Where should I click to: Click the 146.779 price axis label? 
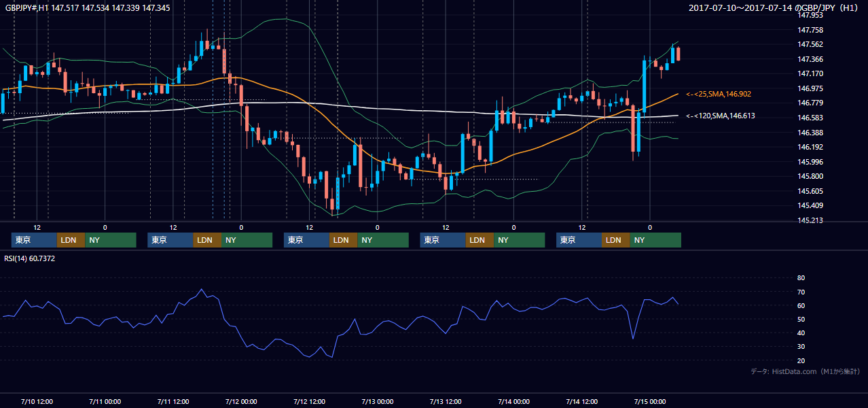coord(810,103)
